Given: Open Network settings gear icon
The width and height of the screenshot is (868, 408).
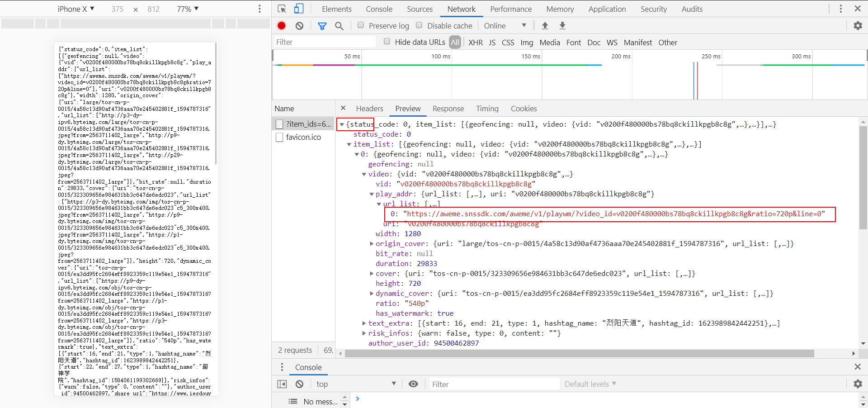Looking at the screenshot, I should tap(858, 26).
